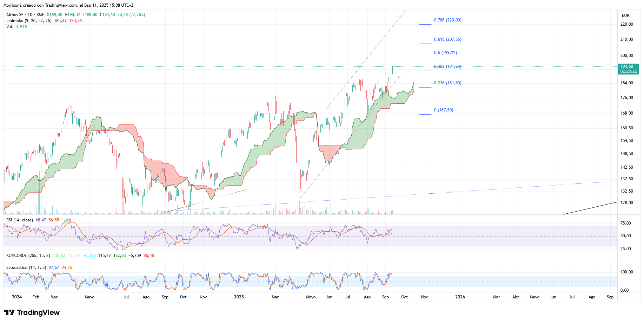Click the Ichimoku value 180,76
This screenshot has height=323, width=644.
(75, 21)
